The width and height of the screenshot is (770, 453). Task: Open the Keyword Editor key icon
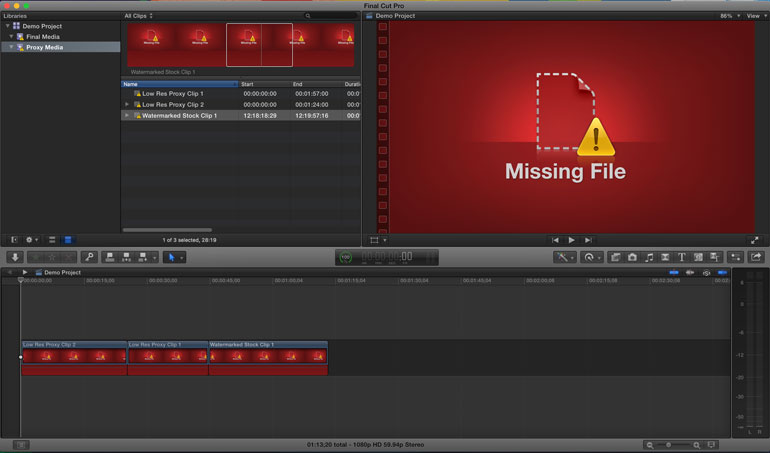(89, 257)
